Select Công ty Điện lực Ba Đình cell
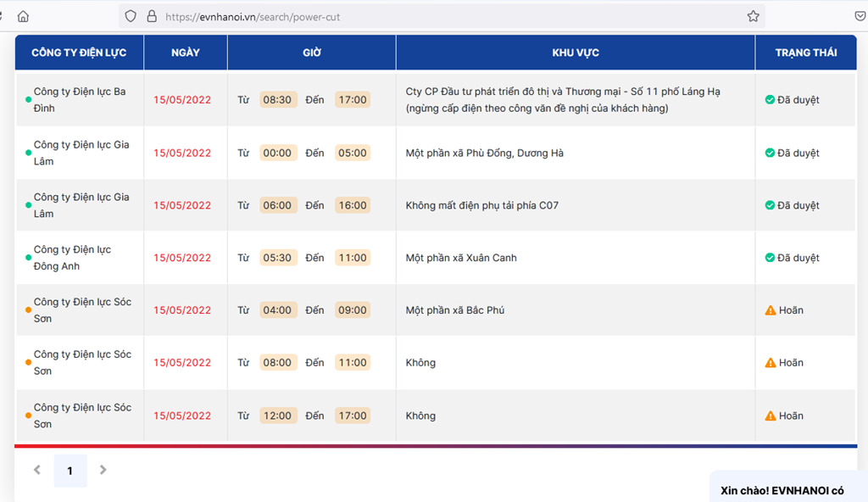Image resolution: width=868 pixels, height=502 pixels. (x=80, y=100)
